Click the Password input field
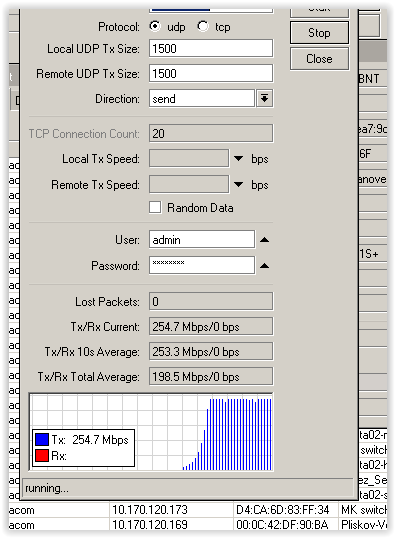395x538 pixels. coord(202,265)
